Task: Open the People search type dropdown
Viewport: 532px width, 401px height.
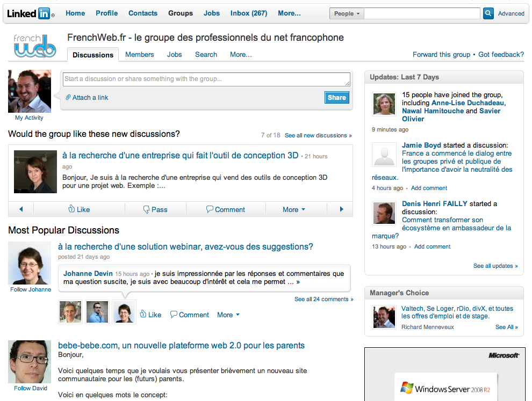Action: point(347,13)
